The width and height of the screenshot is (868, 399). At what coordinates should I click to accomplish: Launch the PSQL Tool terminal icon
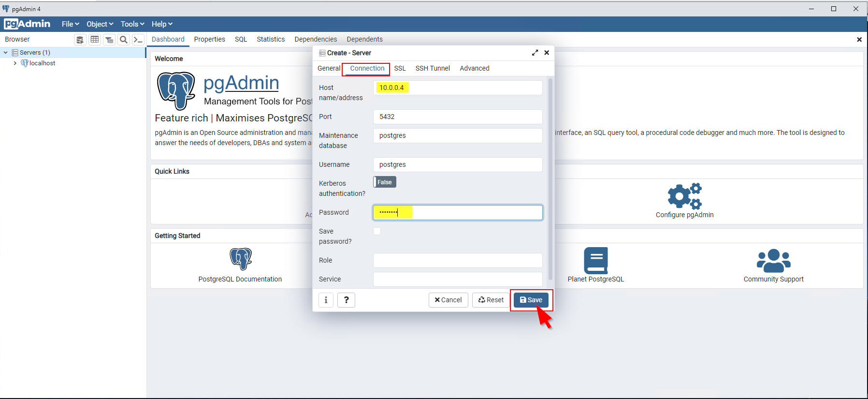[x=138, y=40]
